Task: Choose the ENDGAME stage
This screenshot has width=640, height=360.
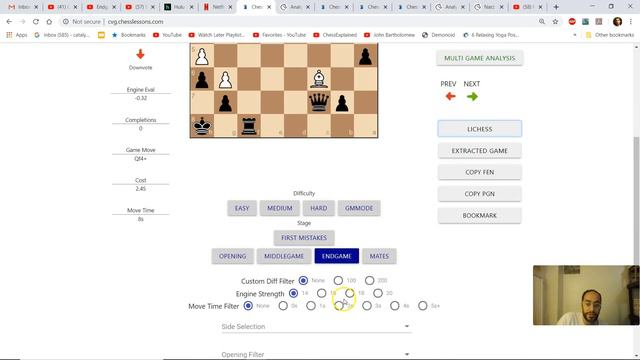Action: (x=337, y=256)
